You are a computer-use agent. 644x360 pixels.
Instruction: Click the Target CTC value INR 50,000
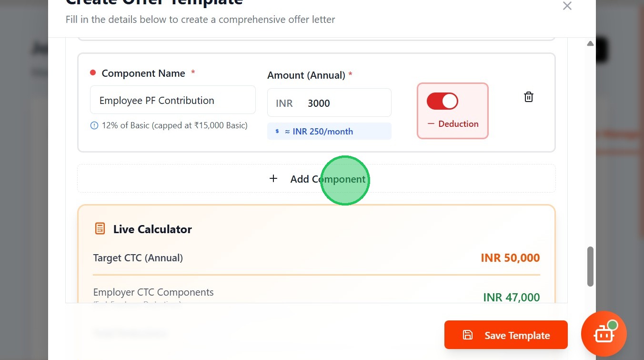[x=510, y=258]
